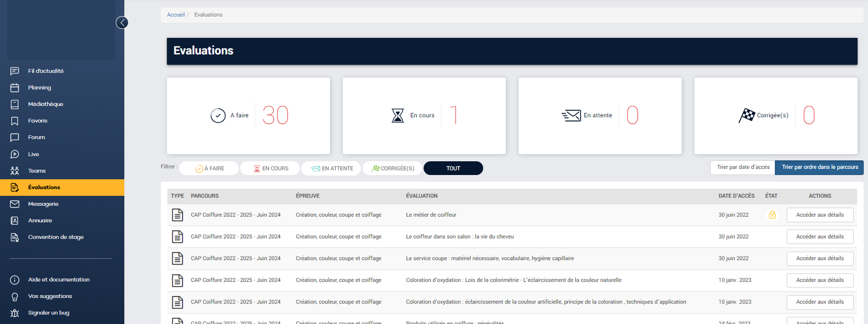
Task: Open the Teams section icon
Action: [15, 171]
